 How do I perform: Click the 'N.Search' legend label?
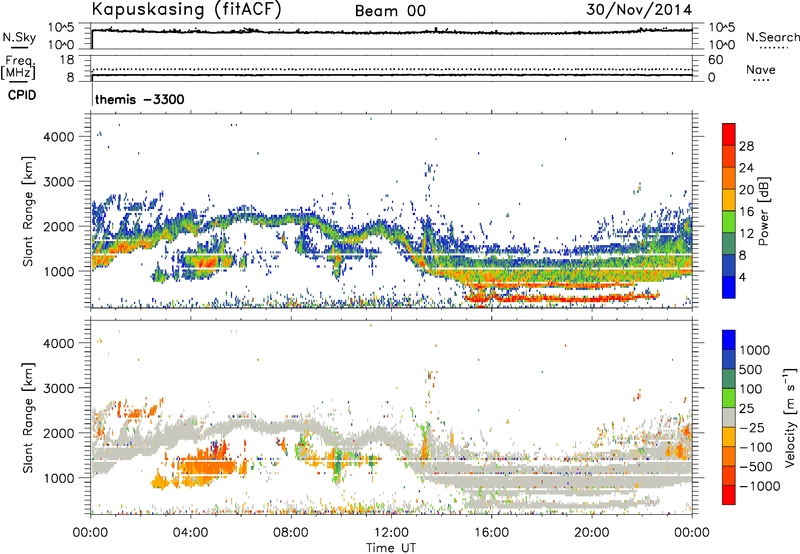pos(772,37)
